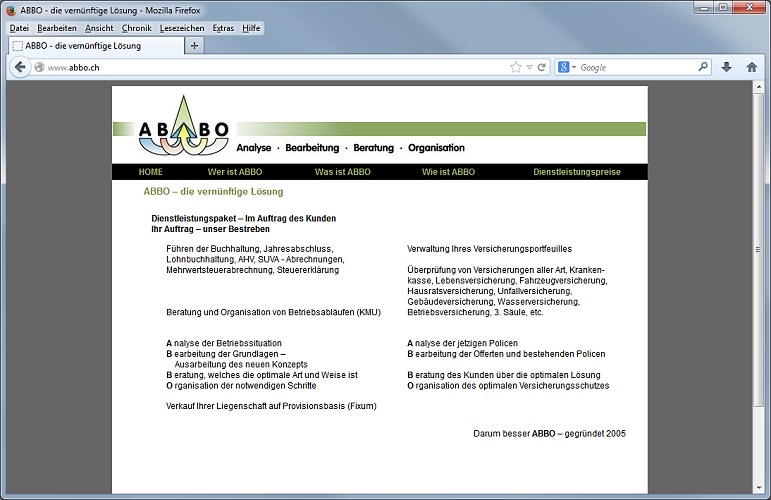The image size is (771, 500).
Task: Select the ABBO - die vernünftige Lösung tab
Action: (96, 46)
